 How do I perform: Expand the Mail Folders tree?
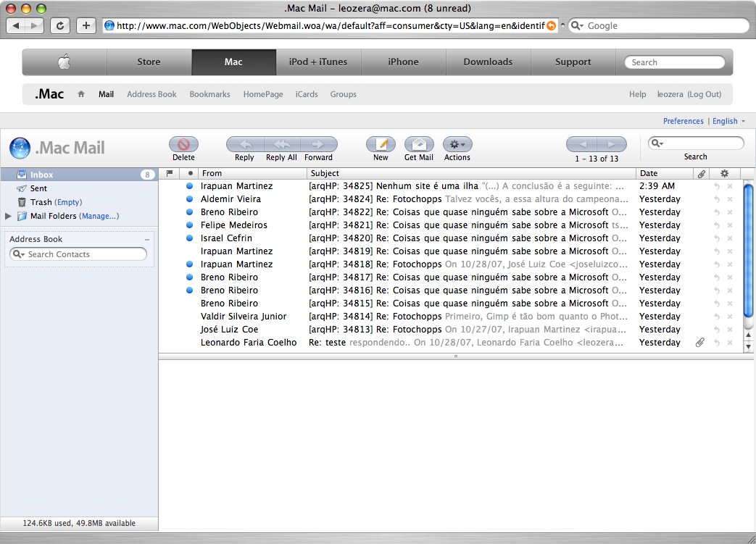tap(8, 216)
